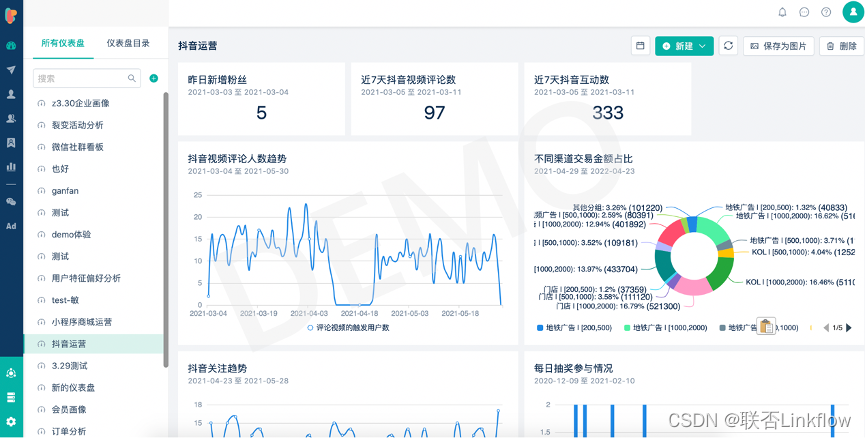Go to previous legend page arrow

[x=826, y=327]
